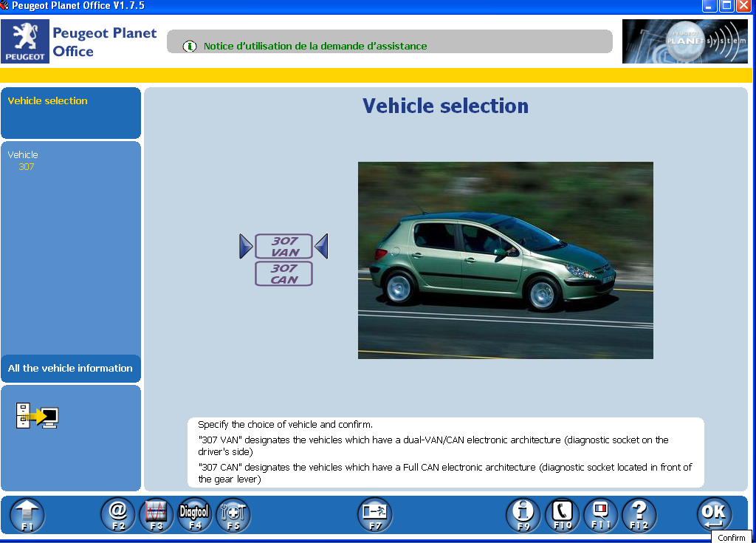Open the F3 oscilloscope graph icon
This screenshot has width=756, height=543.
(x=157, y=515)
